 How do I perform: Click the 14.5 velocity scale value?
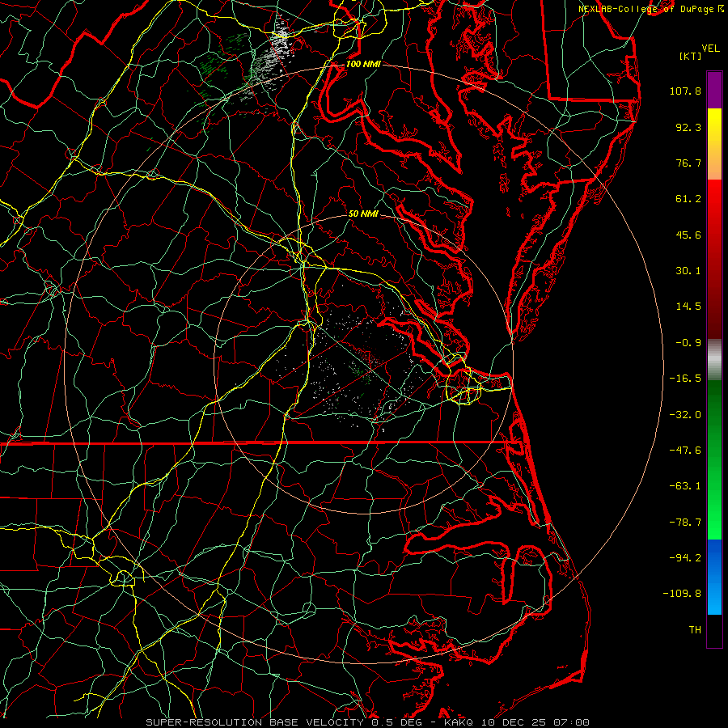coord(688,307)
